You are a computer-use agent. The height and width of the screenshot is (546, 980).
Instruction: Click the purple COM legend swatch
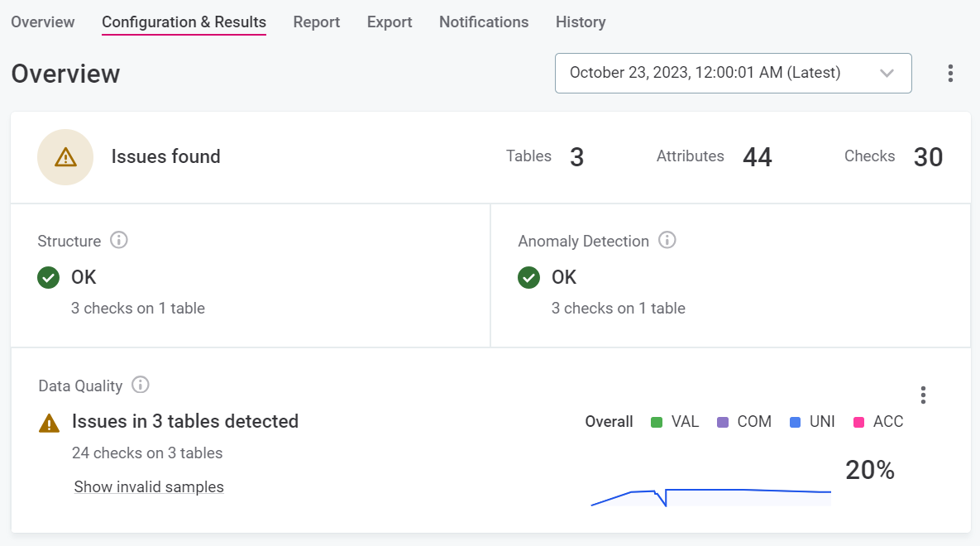tap(722, 422)
